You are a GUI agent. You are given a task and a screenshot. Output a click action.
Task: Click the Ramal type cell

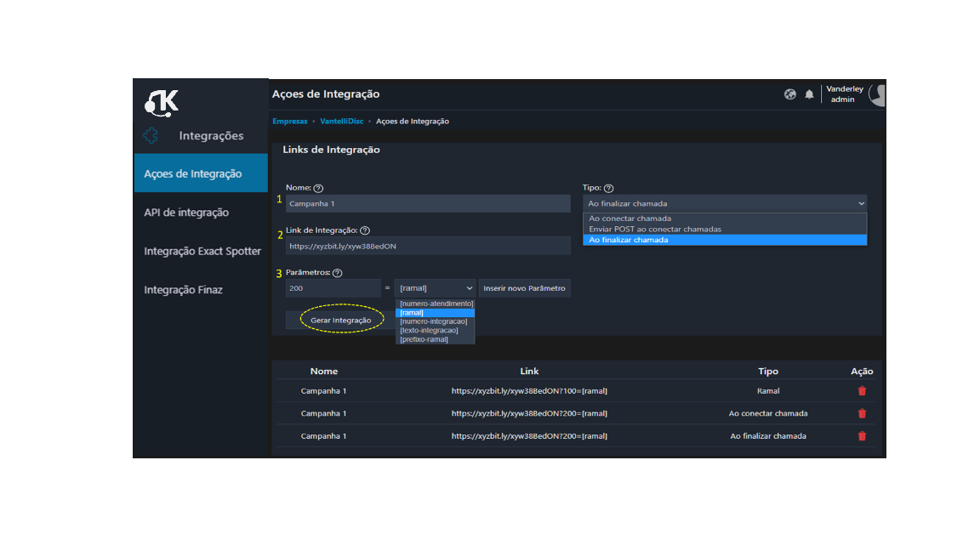[x=768, y=391]
